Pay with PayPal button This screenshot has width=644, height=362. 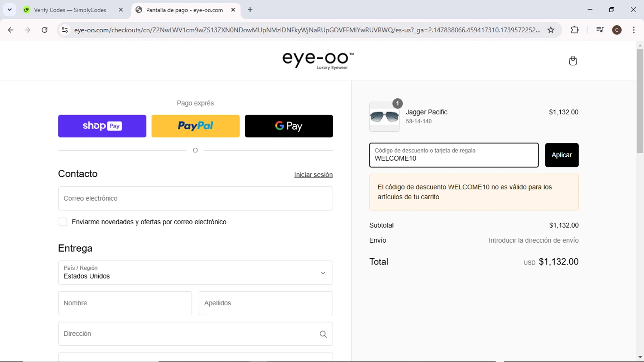click(195, 126)
